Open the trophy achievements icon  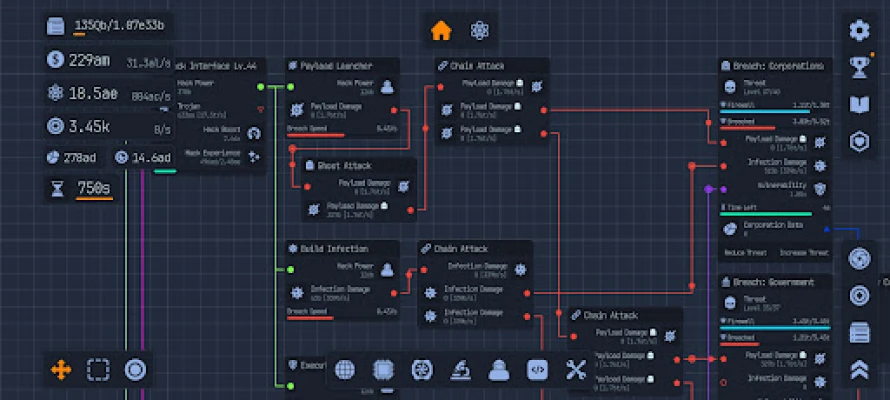(x=859, y=67)
